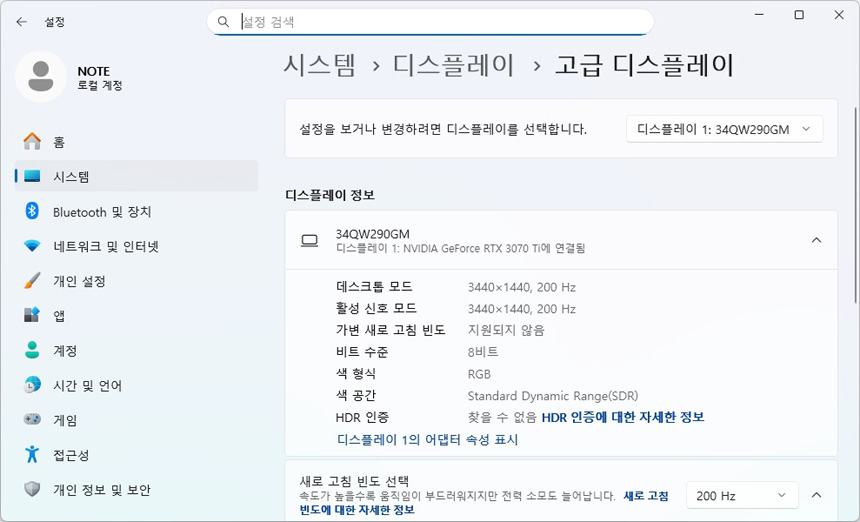This screenshot has height=522, width=860.
Task: Click the Bluetooth icon in sidebar
Action: 32,211
